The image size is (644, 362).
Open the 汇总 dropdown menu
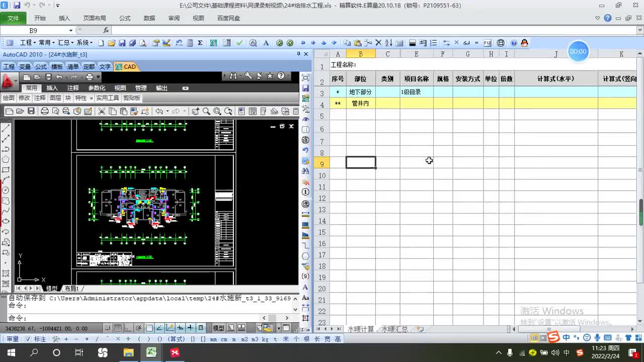[x=65, y=43]
